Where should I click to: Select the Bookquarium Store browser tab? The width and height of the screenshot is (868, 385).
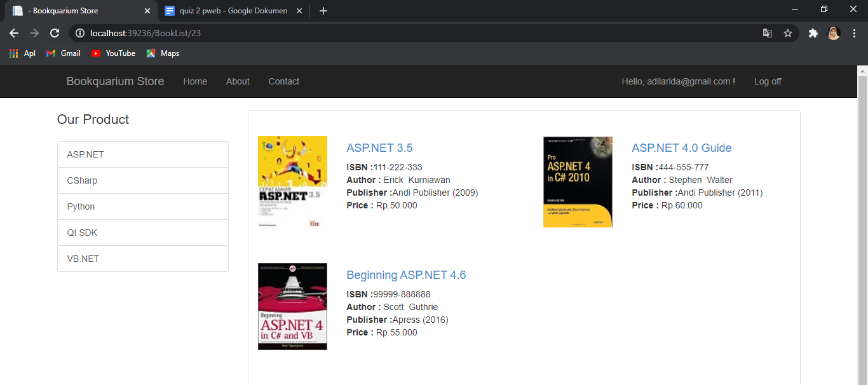pos(81,11)
